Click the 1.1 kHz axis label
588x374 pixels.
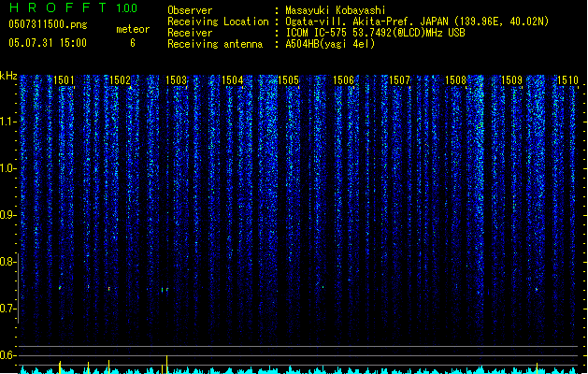(7, 122)
